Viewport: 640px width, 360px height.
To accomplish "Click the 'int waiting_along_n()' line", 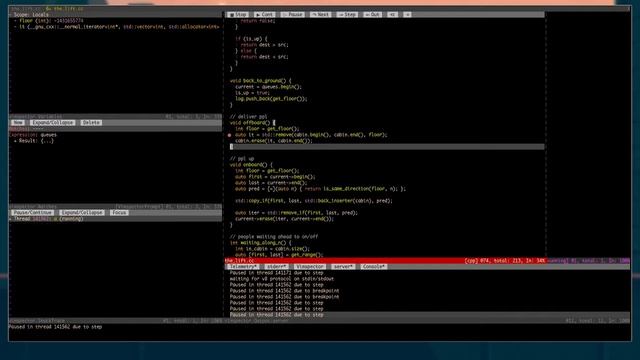I will point(260,242).
